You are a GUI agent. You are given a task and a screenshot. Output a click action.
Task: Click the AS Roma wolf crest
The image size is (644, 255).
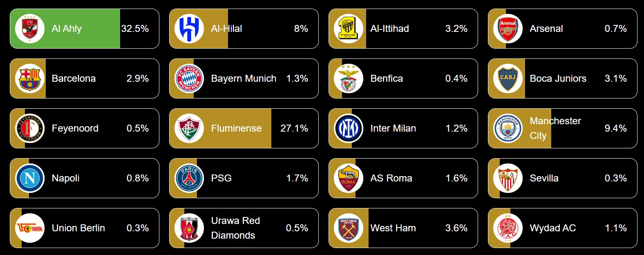point(349,178)
